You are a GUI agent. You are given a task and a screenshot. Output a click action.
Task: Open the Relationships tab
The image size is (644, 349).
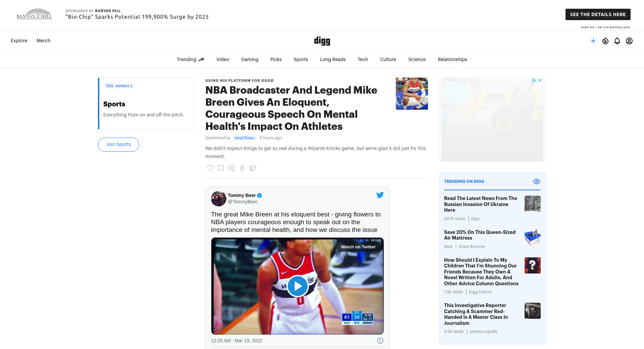452,59
